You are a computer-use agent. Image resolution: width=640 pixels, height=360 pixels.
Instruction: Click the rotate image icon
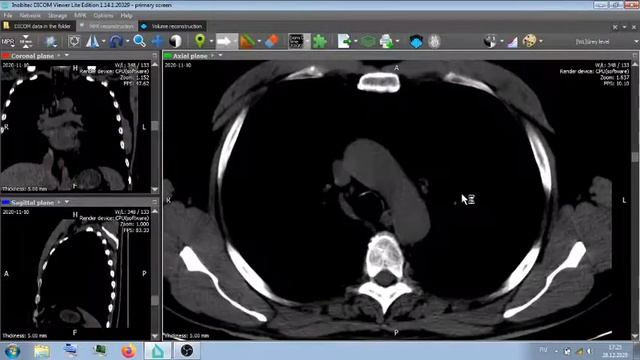74,41
